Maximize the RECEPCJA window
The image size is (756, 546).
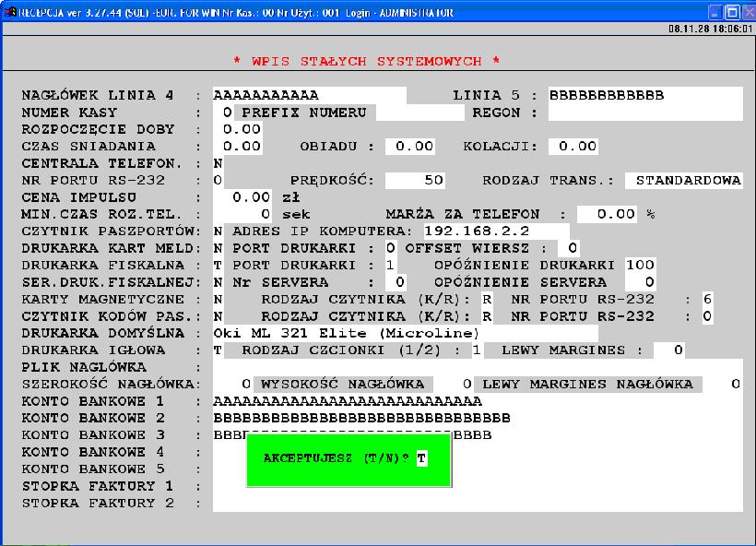click(732, 13)
